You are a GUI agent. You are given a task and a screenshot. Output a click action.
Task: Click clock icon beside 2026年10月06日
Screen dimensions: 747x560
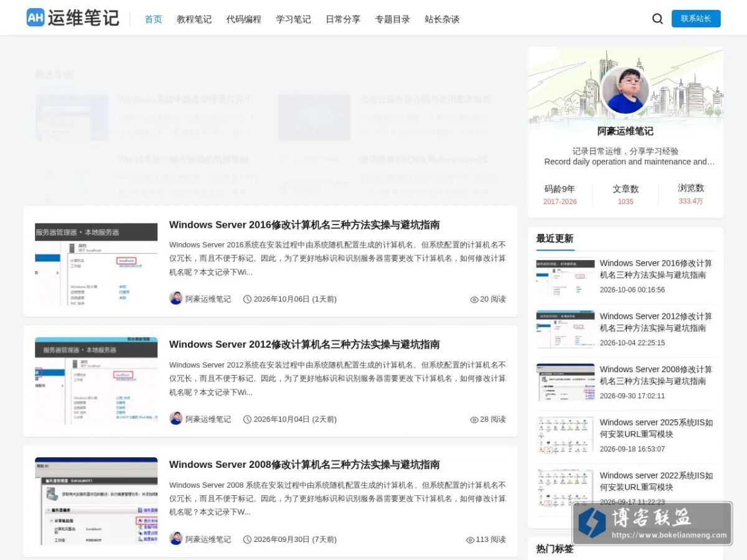coord(247,299)
